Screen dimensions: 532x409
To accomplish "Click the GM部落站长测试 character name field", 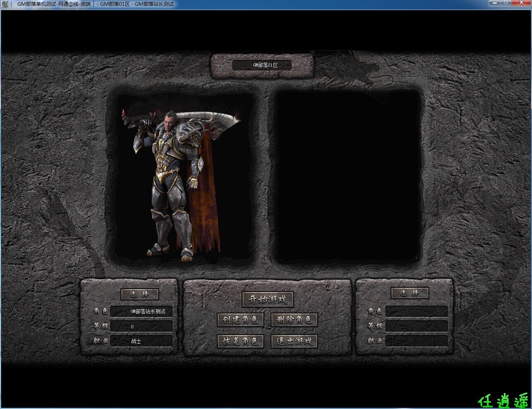I will [x=141, y=311].
